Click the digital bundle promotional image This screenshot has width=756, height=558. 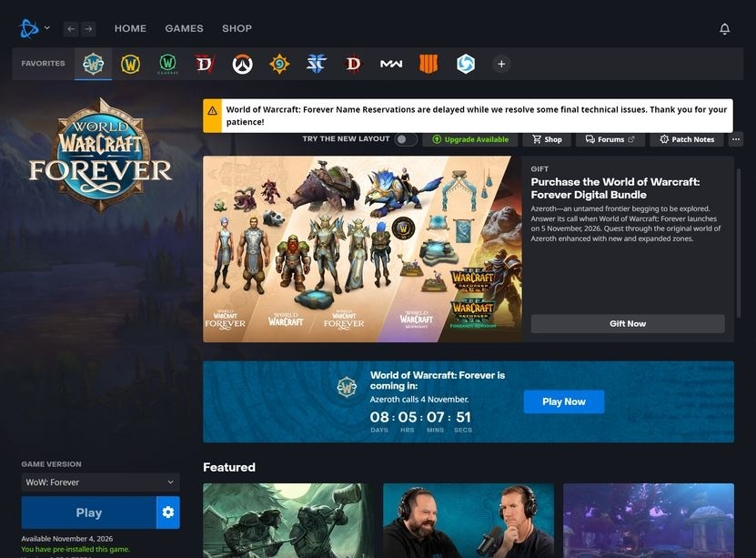362,249
